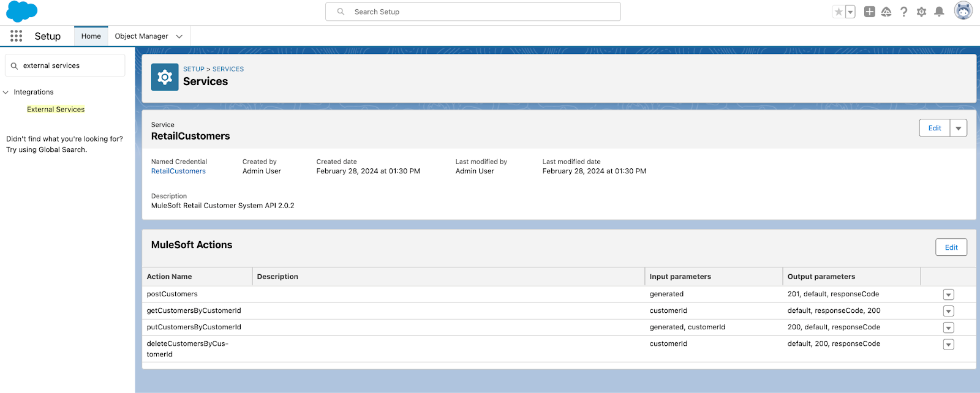Click the SERVICES breadcrumb link

pos(228,69)
